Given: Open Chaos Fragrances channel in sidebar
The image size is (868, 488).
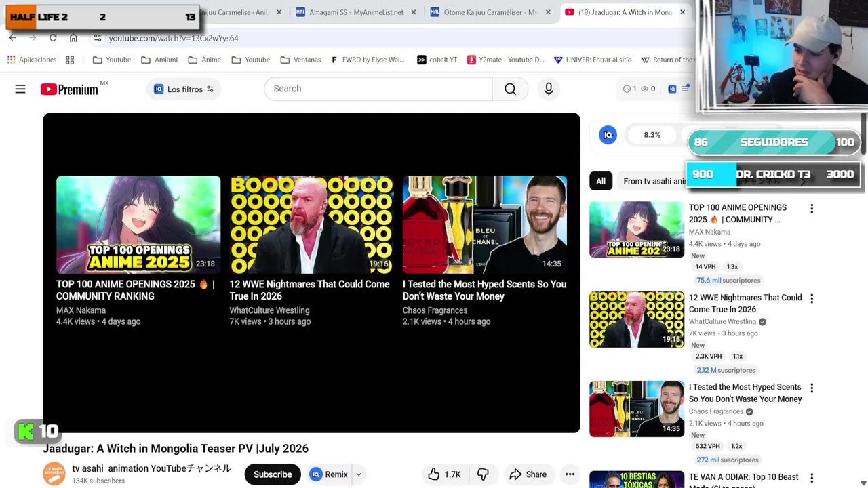Looking at the screenshot, I should coord(716,411).
